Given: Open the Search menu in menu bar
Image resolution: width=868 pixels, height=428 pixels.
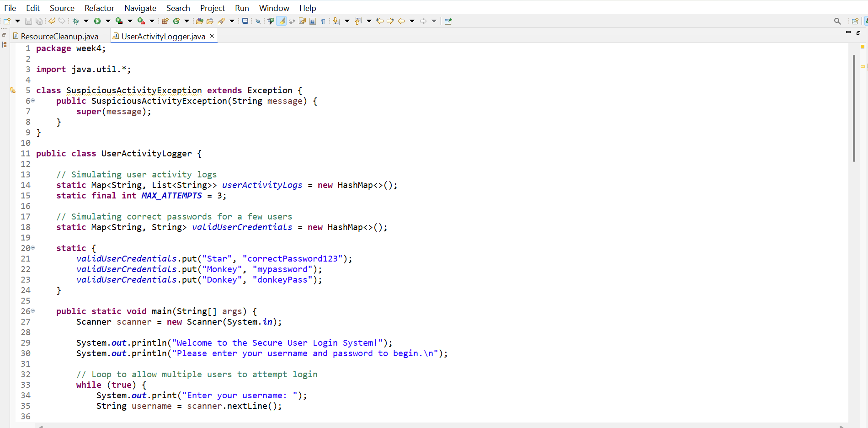Looking at the screenshot, I should coord(178,8).
